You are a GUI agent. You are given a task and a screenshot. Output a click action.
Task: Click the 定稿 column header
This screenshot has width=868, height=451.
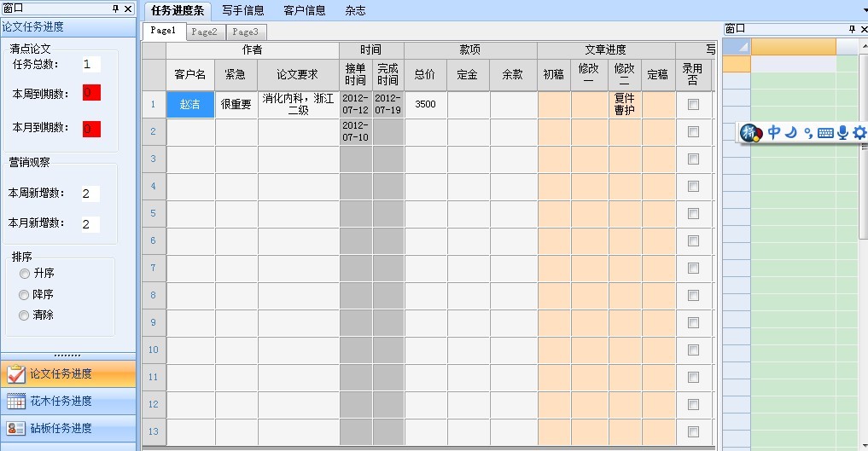(658, 75)
